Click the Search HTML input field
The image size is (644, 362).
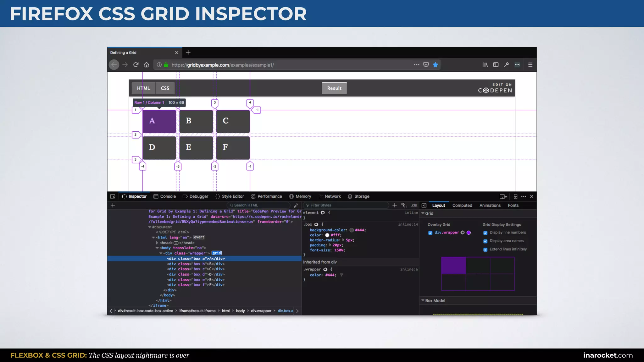(x=259, y=205)
